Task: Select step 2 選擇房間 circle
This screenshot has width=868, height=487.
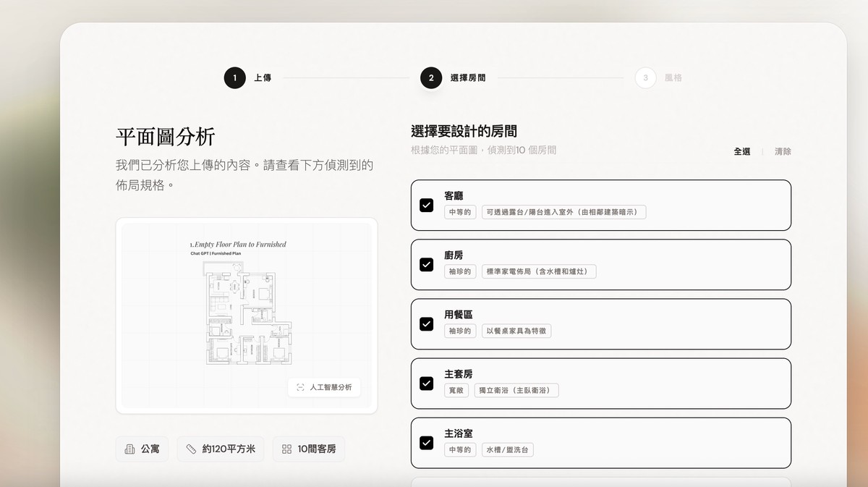Action: point(431,77)
